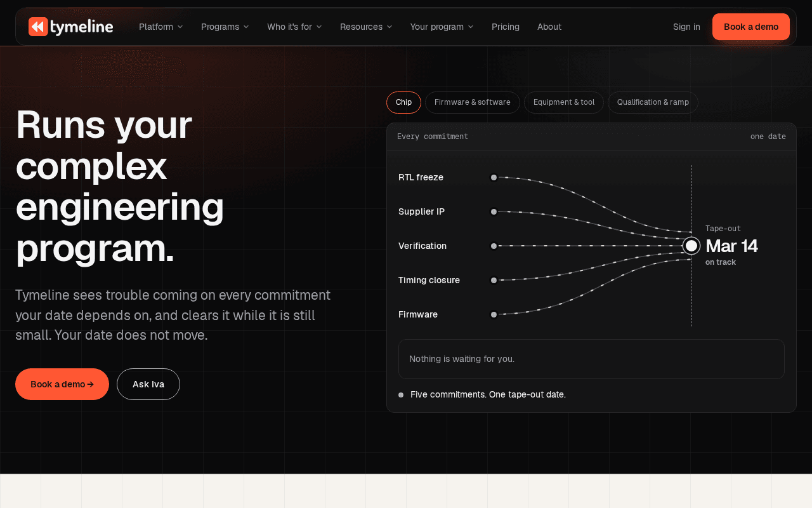Screen dimensions: 812x508
Task: Click the Verification node dot
Action: point(494,246)
